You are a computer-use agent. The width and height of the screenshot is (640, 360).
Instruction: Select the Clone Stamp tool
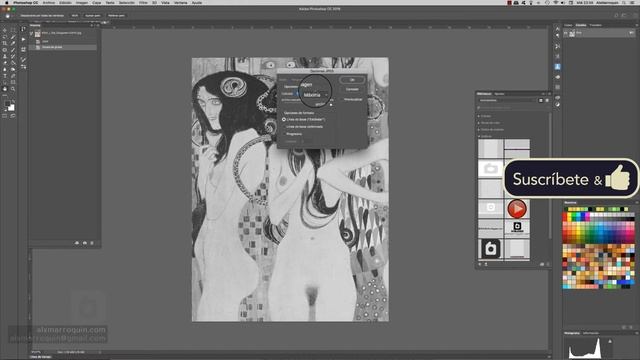point(5,56)
